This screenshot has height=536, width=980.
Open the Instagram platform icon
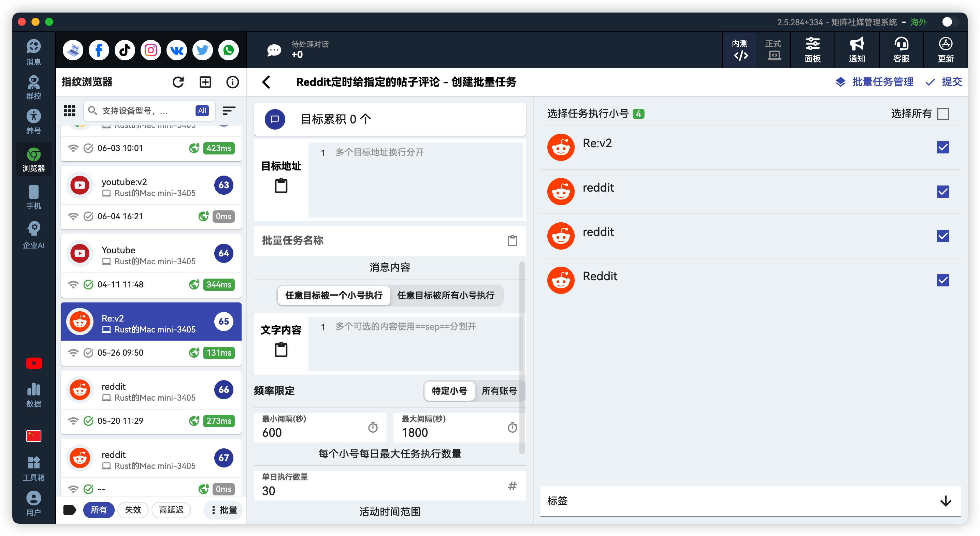tap(151, 50)
